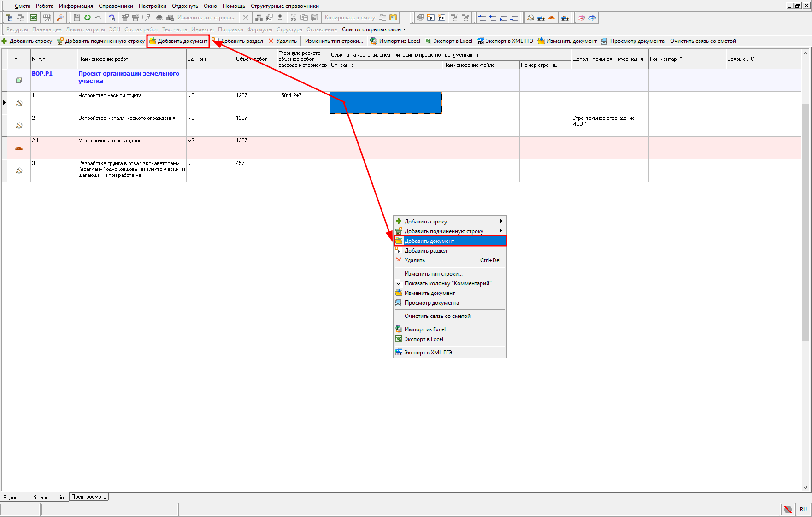Choose 'Добавить документ' in the context menu
This screenshot has height=517, width=812.
450,241
